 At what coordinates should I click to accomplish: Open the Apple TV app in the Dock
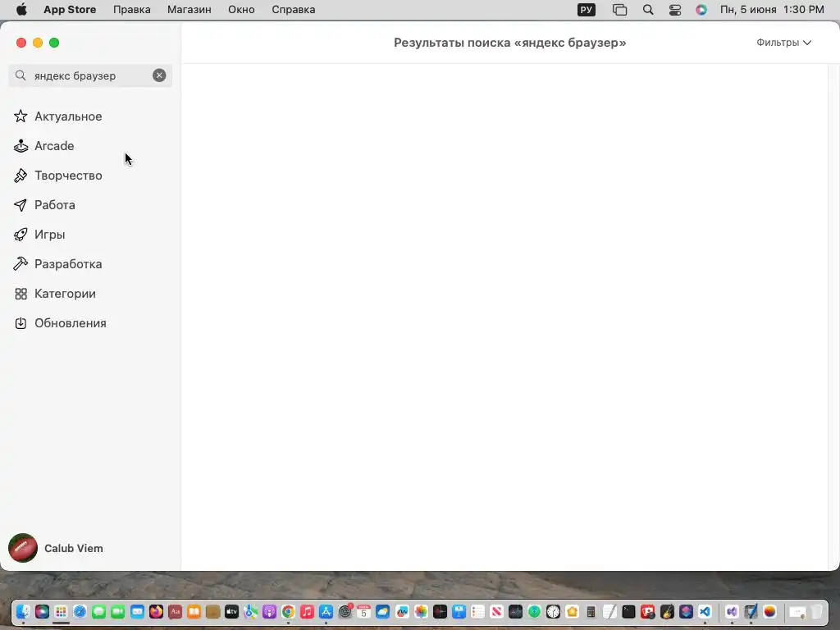click(231, 612)
